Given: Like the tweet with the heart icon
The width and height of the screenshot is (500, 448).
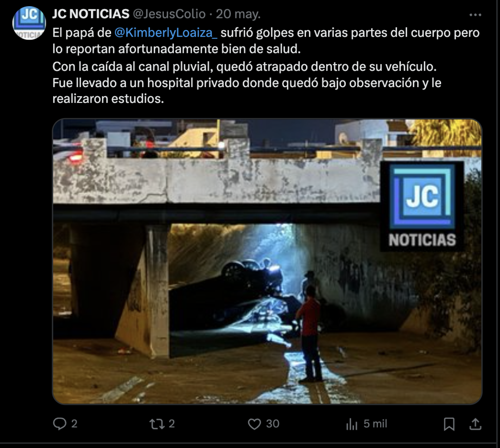Looking at the screenshot, I should [x=254, y=424].
